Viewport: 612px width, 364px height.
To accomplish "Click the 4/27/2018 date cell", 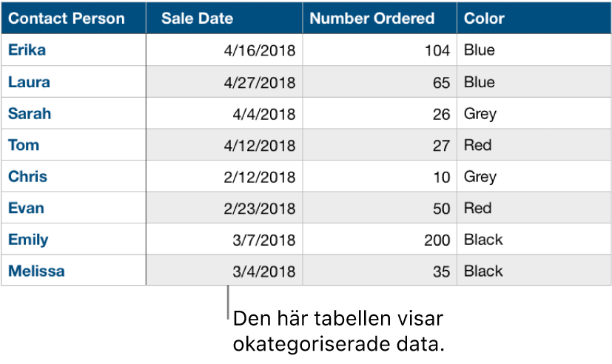I will click(x=259, y=83).
